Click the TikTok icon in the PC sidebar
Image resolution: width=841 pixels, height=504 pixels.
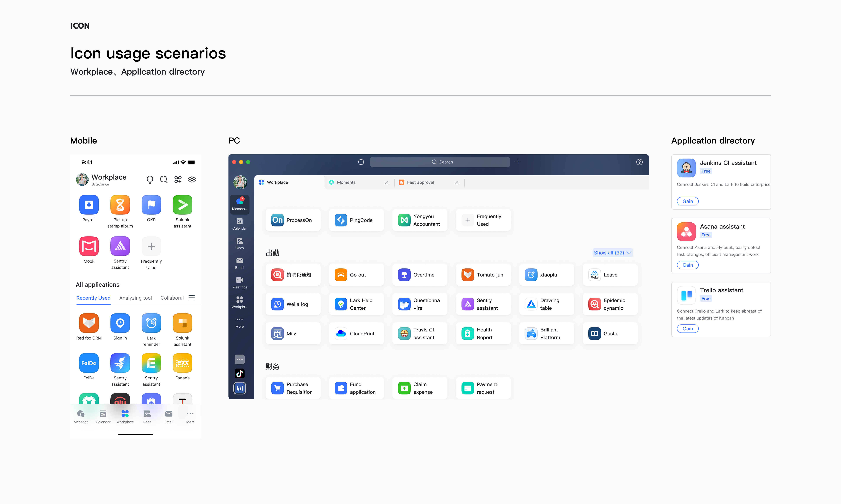[x=240, y=373]
